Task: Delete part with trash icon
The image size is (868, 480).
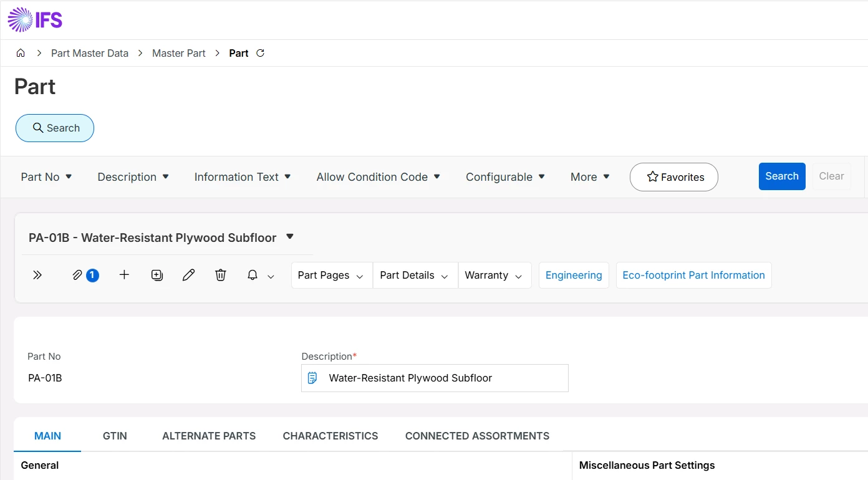Action: pos(221,275)
